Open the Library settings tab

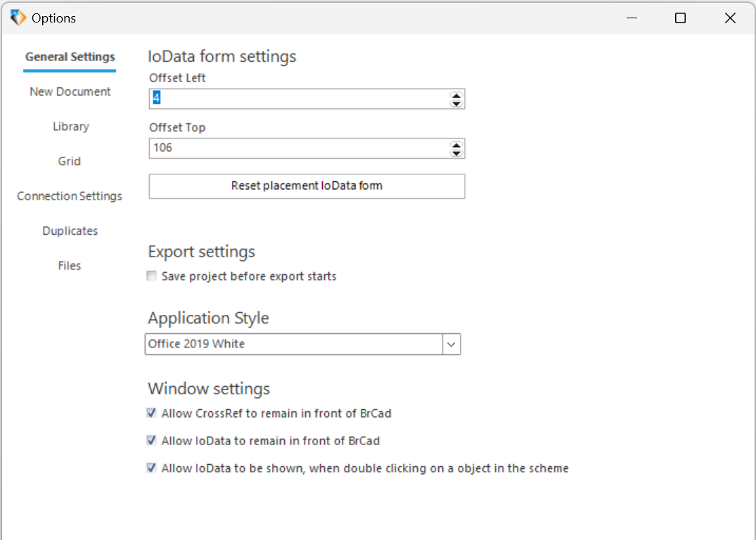pos(71,127)
